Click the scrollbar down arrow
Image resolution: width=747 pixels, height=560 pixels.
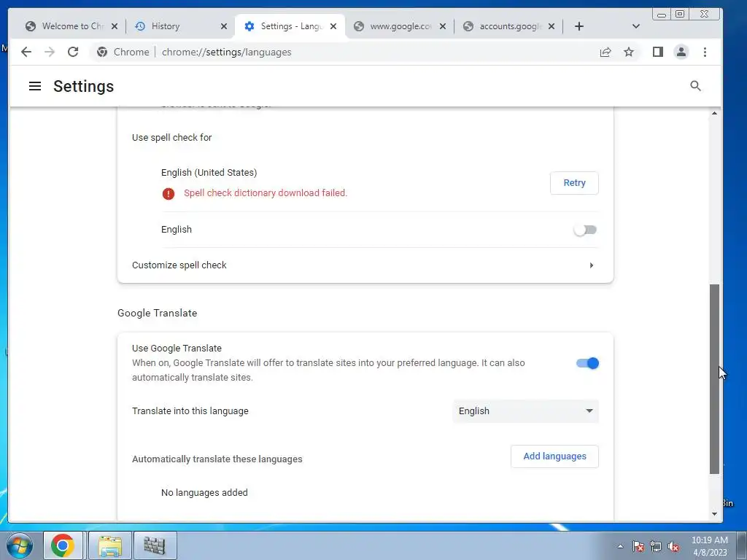[x=714, y=514]
